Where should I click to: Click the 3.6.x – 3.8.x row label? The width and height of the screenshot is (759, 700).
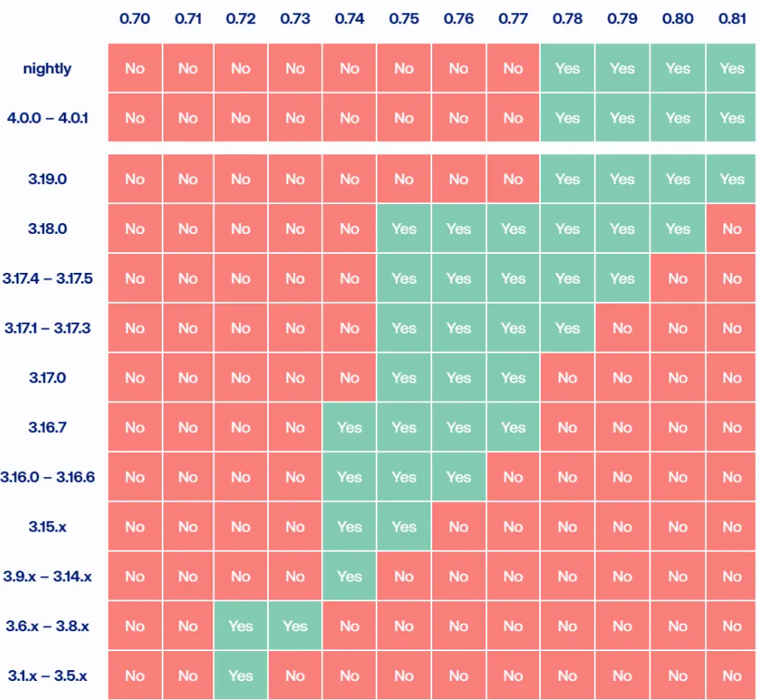(x=47, y=626)
